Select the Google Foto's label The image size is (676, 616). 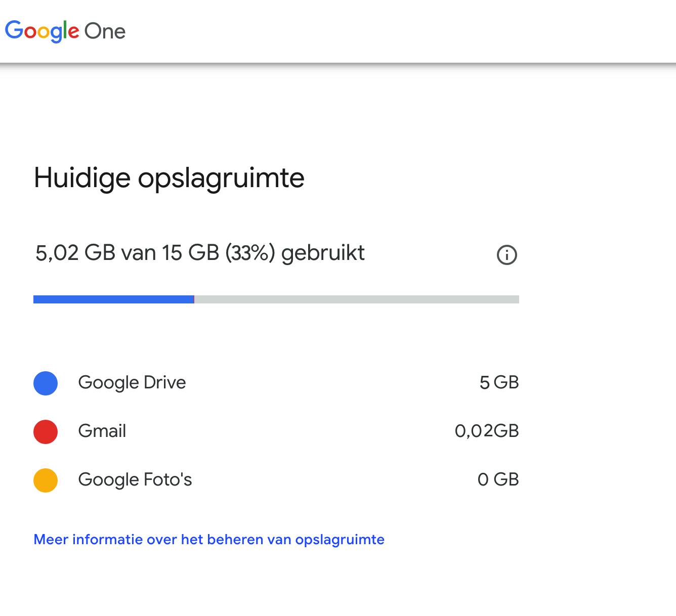click(x=135, y=479)
